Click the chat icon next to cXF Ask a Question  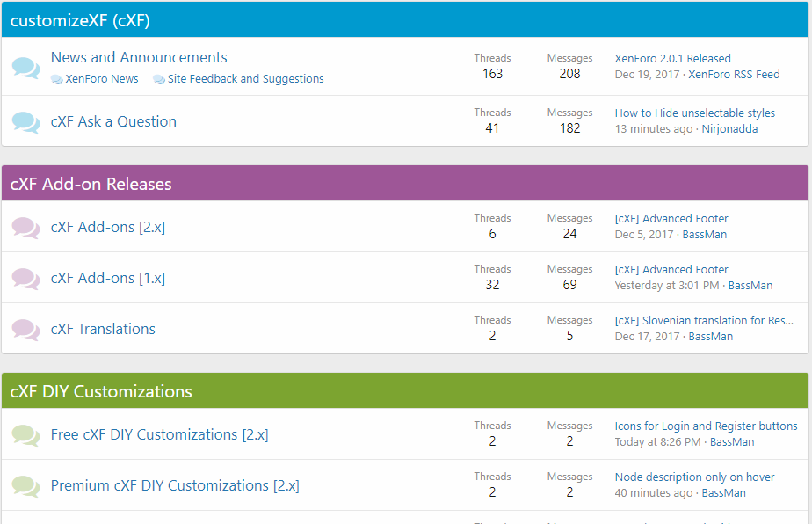coord(25,122)
